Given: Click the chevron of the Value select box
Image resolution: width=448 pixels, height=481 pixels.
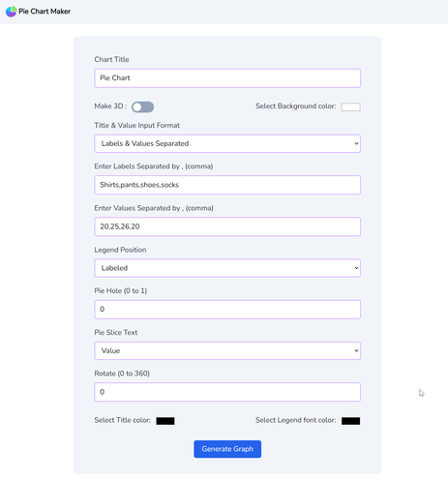Looking at the screenshot, I should tap(356, 350).
